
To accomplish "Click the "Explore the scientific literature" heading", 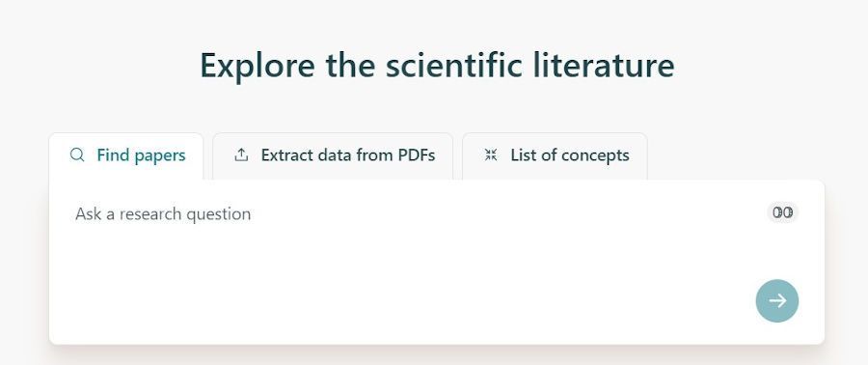I will (x=437, y=65).
